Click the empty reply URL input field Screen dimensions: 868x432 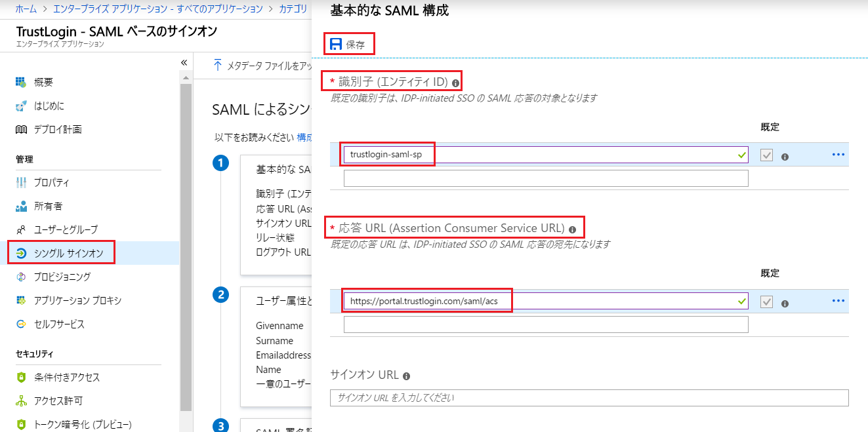pos(546,324)
